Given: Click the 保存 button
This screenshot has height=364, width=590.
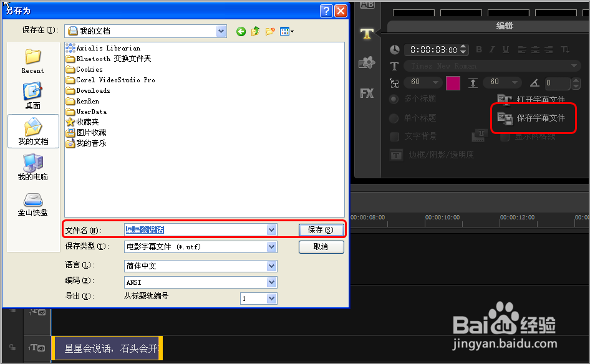Looking at the screenshot, I should point(321,229).
